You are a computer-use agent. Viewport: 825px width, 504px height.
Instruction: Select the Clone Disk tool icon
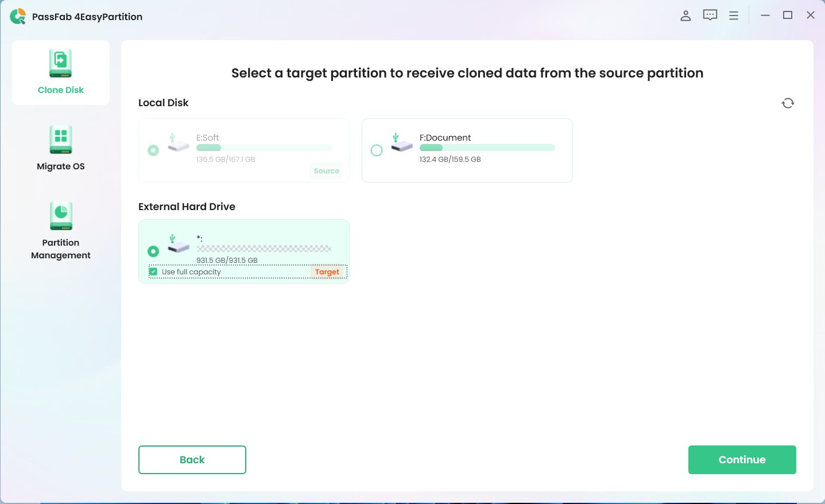(x=60, y=63)
